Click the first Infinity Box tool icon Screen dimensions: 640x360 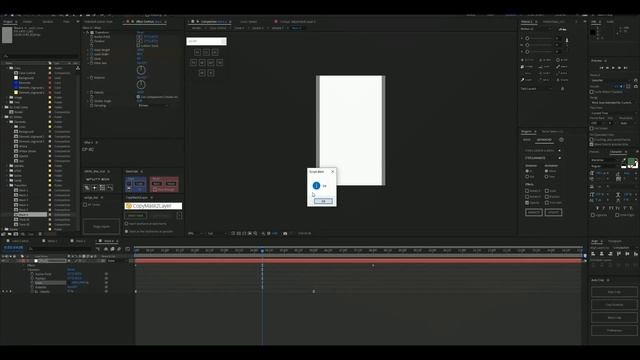tap(87, 188)
